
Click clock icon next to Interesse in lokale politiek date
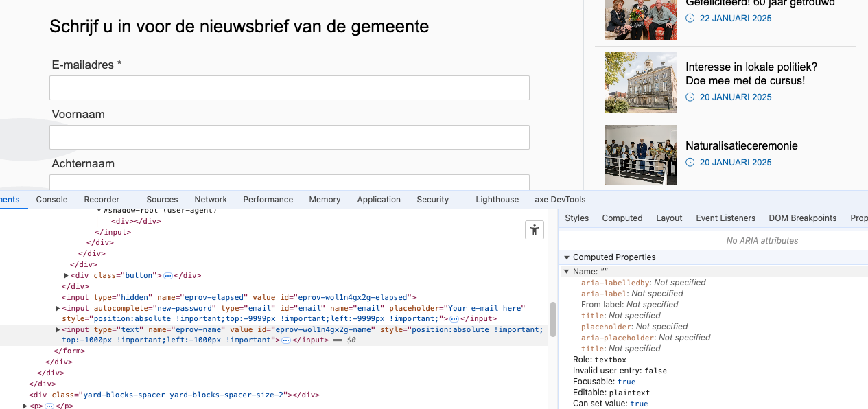[x=690, y=97]
